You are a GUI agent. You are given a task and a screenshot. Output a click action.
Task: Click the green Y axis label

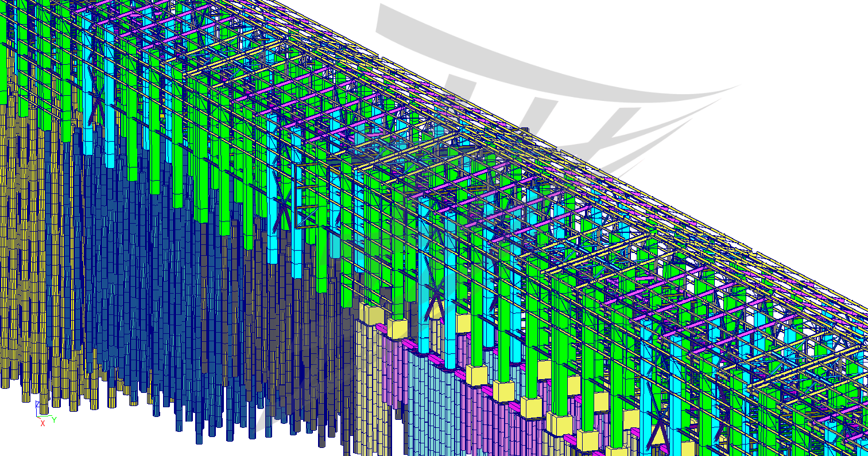54,420
